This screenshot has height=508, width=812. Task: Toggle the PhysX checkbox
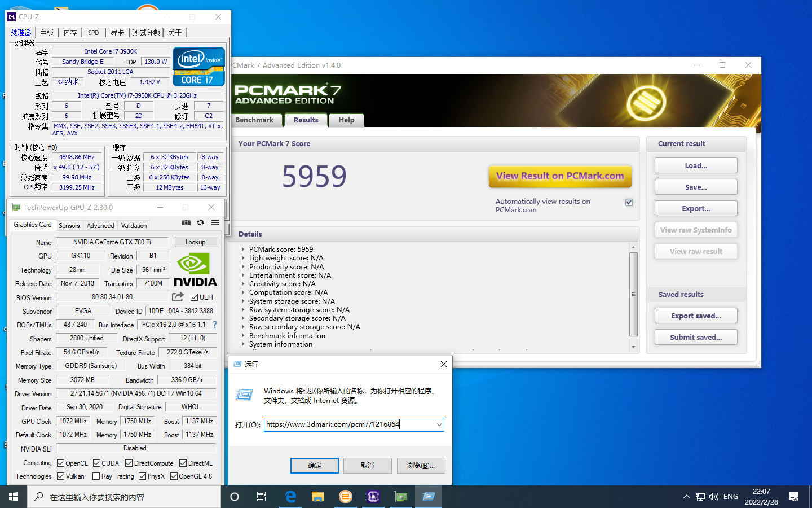(142, 476)
